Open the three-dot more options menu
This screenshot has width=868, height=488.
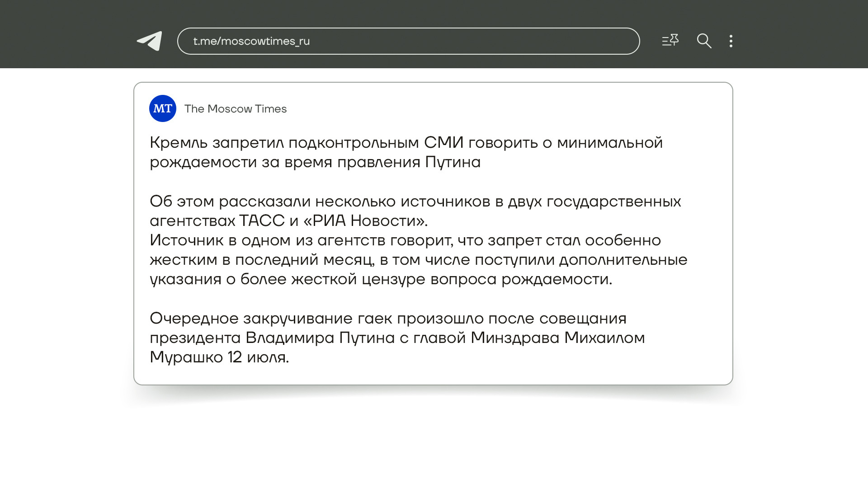click(x=731, y=41)
